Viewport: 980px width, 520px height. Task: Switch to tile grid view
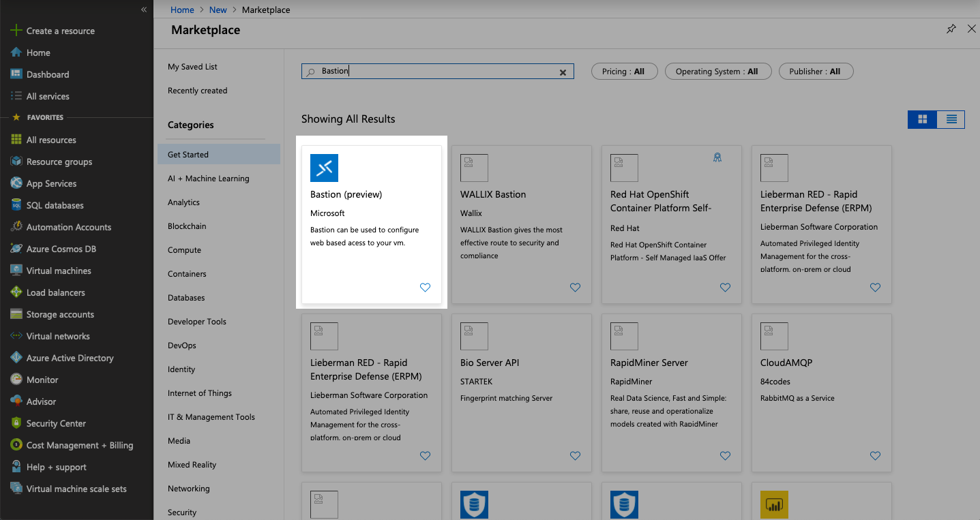(x=923, y=119)
